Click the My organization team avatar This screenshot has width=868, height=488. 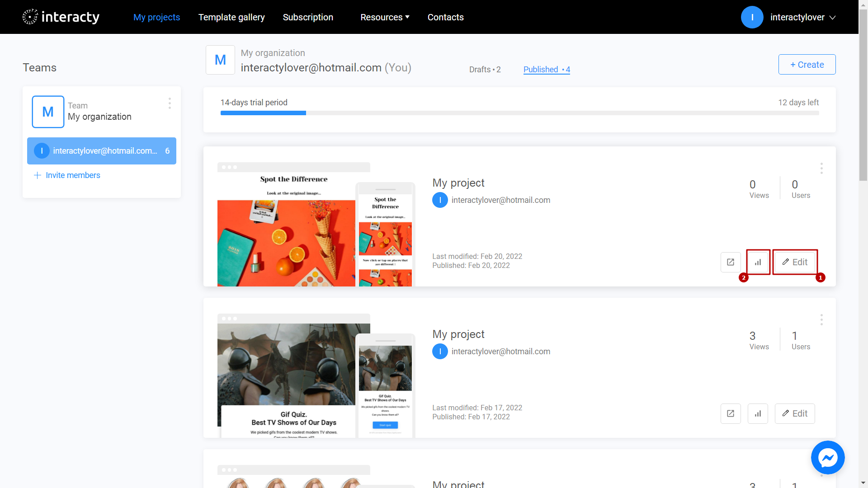pyautogui.click(x=48, y=112)
